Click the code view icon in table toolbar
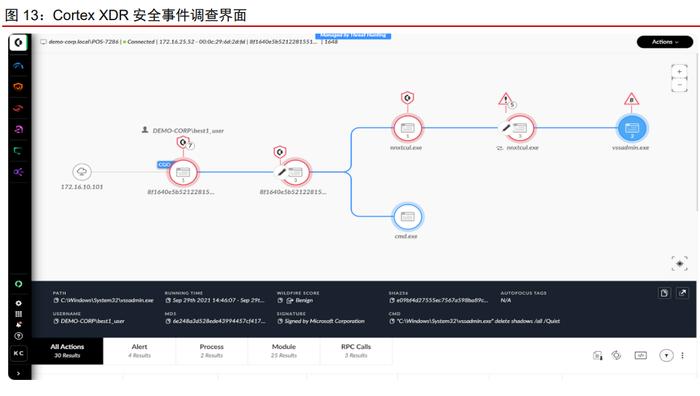The height and width of the screenshot is (396, 700). point(641,355)
